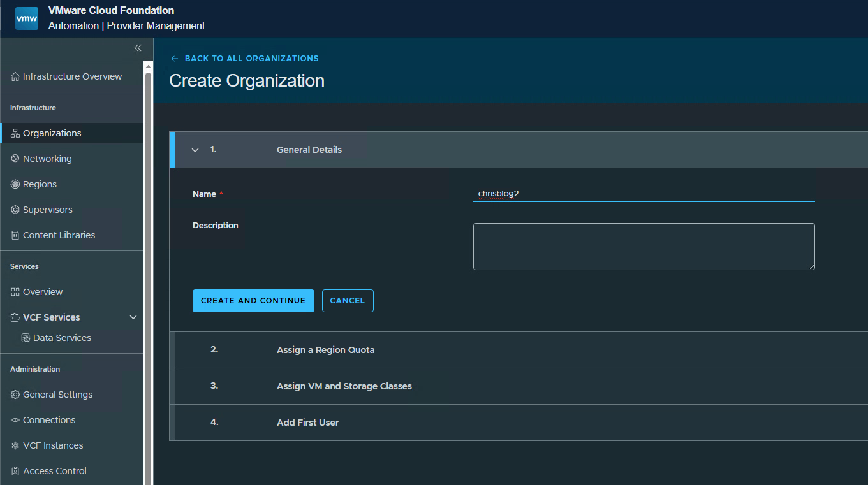Select the Networking globe icon

[x=15, y=159]
